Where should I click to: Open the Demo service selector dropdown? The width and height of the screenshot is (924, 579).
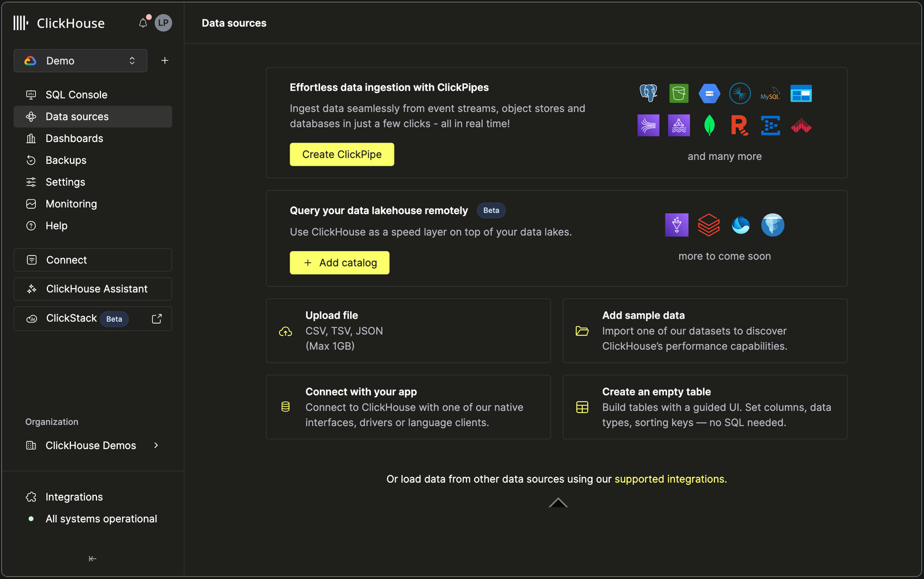80,61
